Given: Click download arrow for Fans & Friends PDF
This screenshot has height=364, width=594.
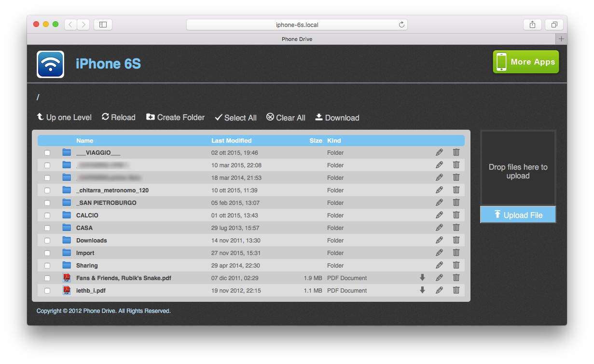Looking at the screenshot, I should pyautogui.click(x=422, y=278).
